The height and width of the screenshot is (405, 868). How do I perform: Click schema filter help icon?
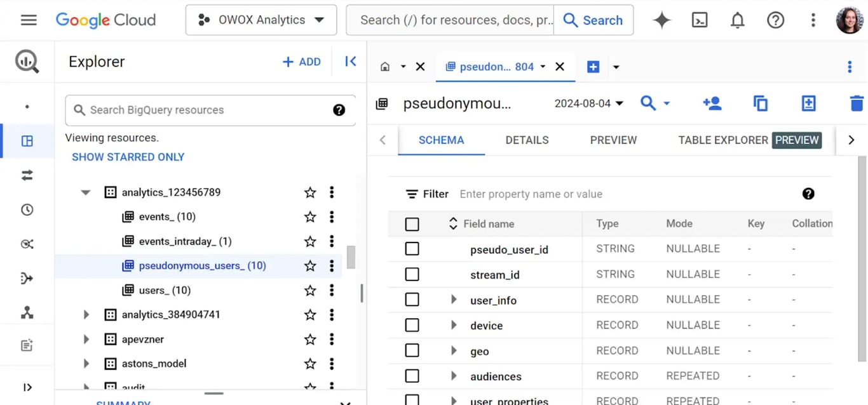point(808,194)
